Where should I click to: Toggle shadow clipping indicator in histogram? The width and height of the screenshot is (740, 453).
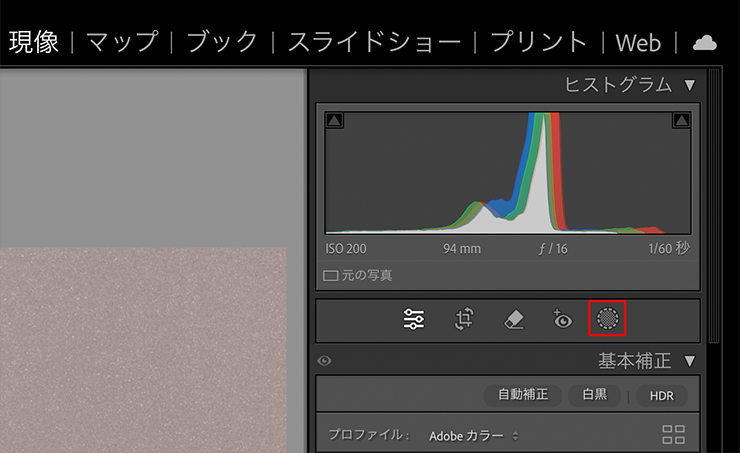coord(335,120)
